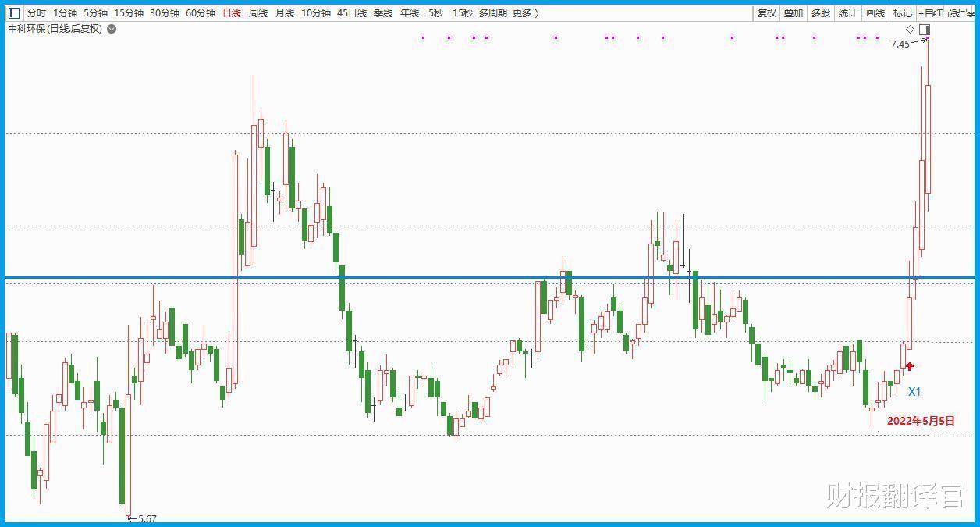Viewport: 980px width, 527px height.
Task: Select the blue horizontal line
Action: coord(490,277)
